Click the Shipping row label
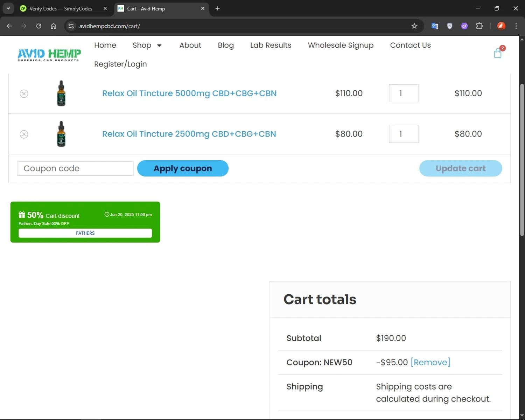This screenshot has height=420, width=525. pyautogui.click(x=304, y=387)
